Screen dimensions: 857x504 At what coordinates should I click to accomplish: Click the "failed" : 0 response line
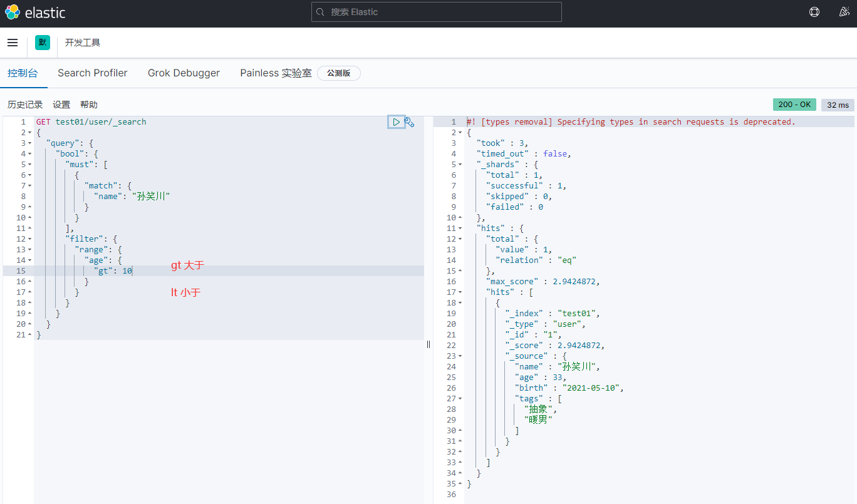point(515,207)
